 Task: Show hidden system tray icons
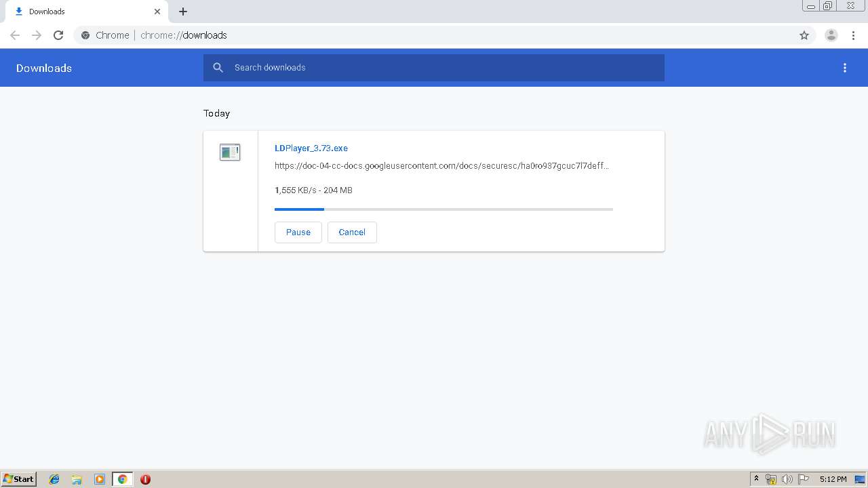(x=757, y=479)
